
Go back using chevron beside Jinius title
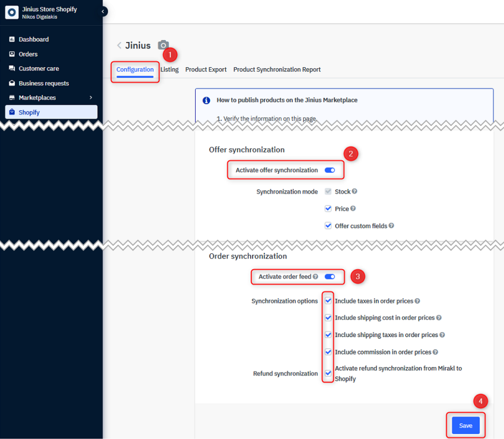point(119,45)
